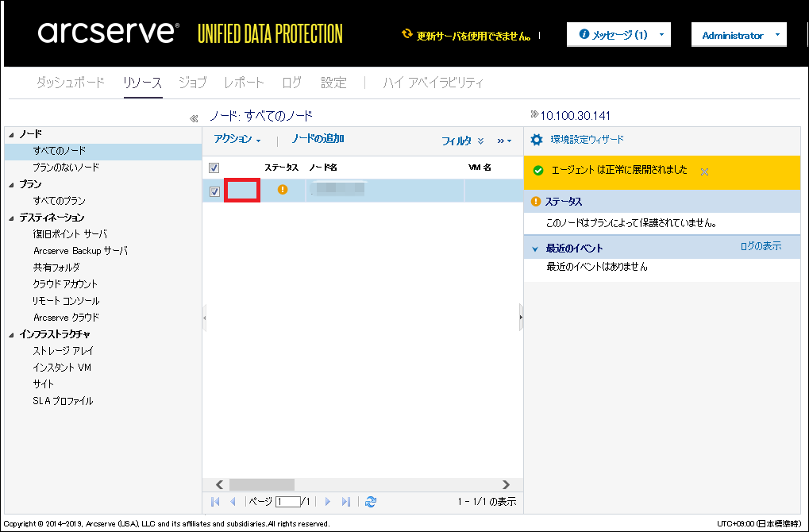This screenshot has width=809, height=532.
Task: Click the ログの表示 link
Action: (761, 246)
